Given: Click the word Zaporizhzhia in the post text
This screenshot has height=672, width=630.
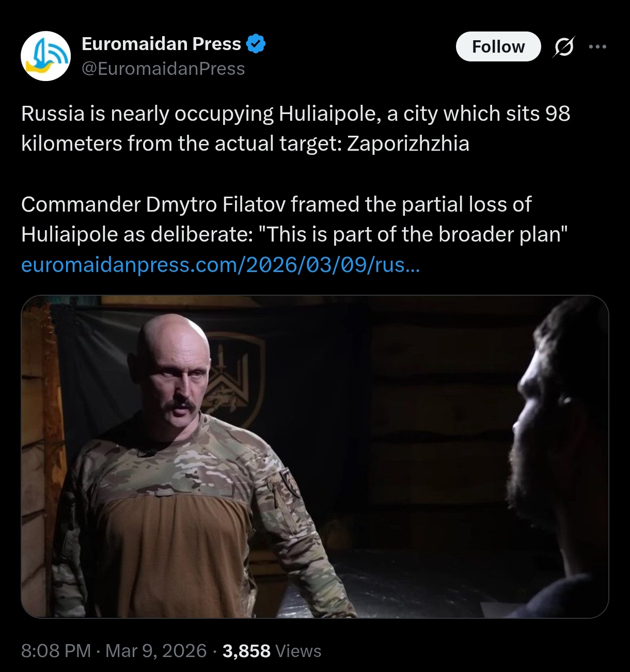Looking at the screenshot, I should (408, 143).
